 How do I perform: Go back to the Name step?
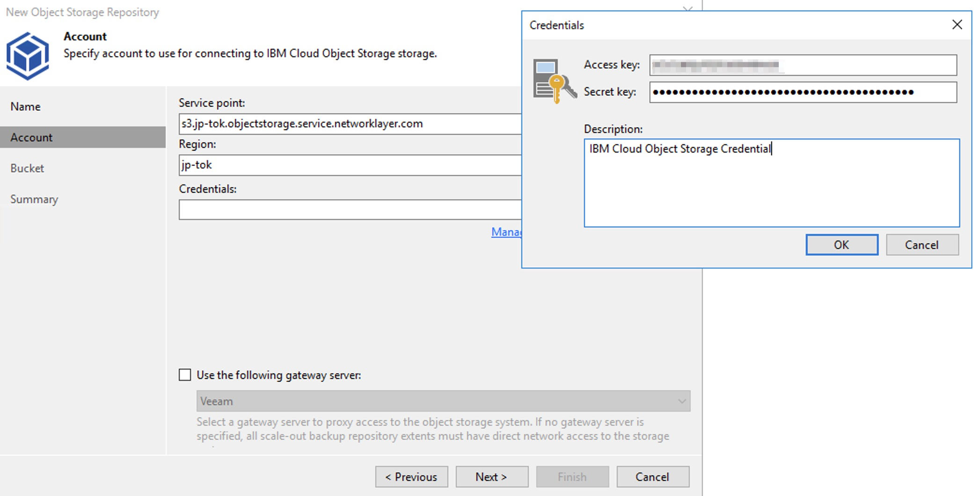tap(25, 106)
